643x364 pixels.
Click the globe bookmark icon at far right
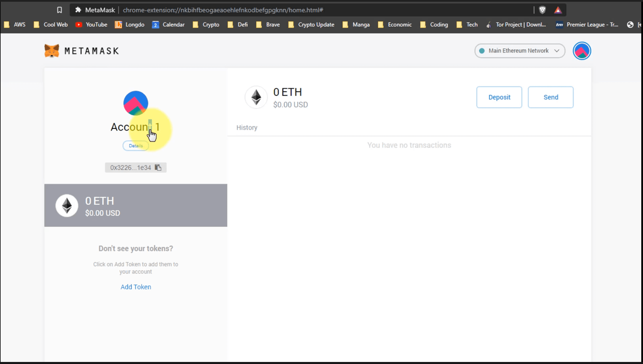(x=630, y=25)
